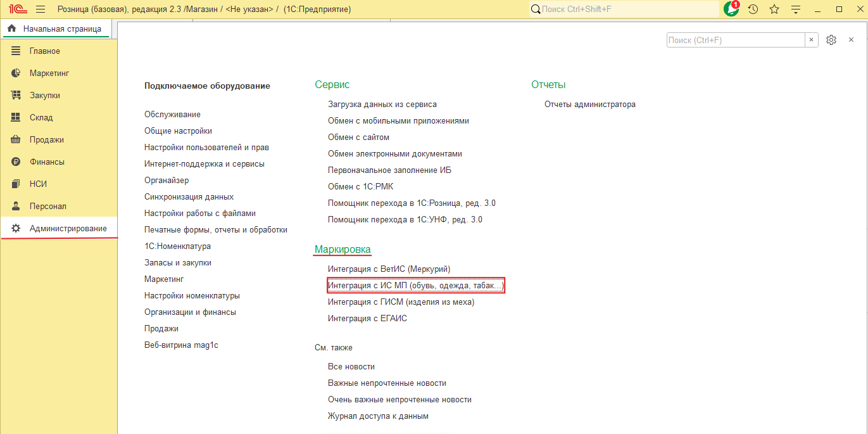The height and width of the screenshot is (434, 868).
Task: Open the hamburger main menu
Action: click(41, 10)
